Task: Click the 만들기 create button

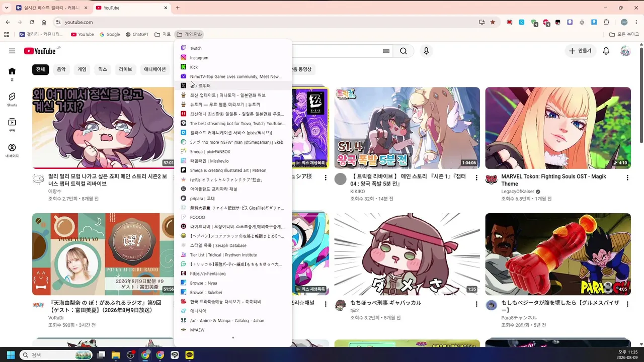Action: coord(580,51)
